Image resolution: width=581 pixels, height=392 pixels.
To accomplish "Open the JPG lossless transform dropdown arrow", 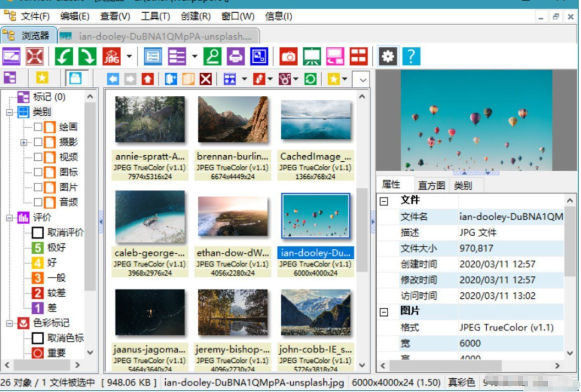I will pos(129,56).
